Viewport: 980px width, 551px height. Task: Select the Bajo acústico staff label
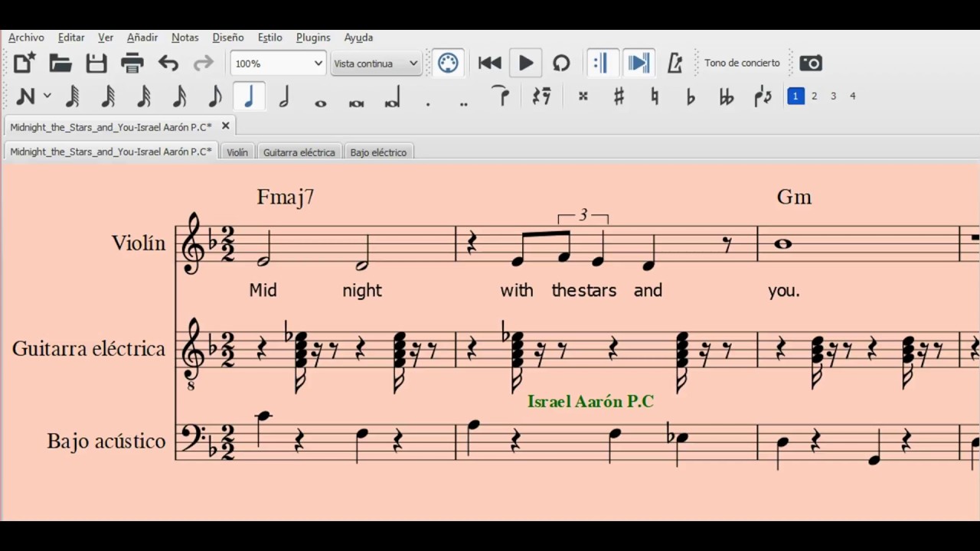pos(106,442)
